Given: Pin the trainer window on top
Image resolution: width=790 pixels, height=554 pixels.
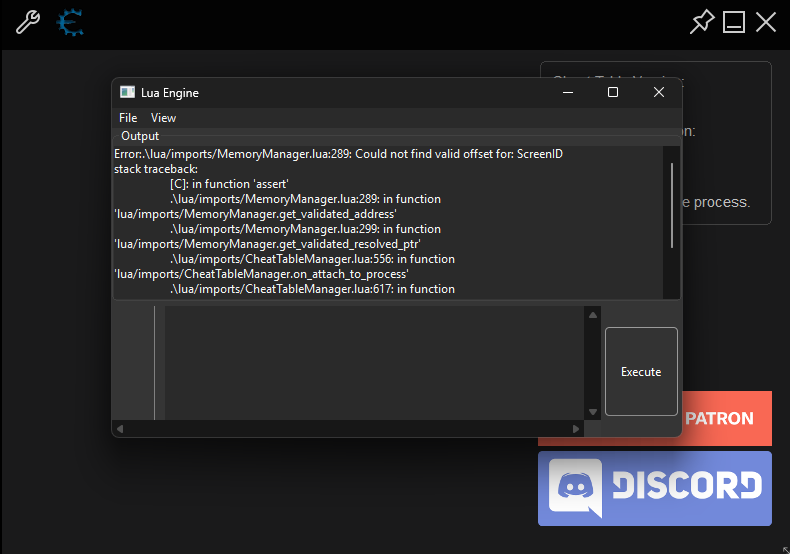Looking at the screenshot, I should (x=702, y=22).
